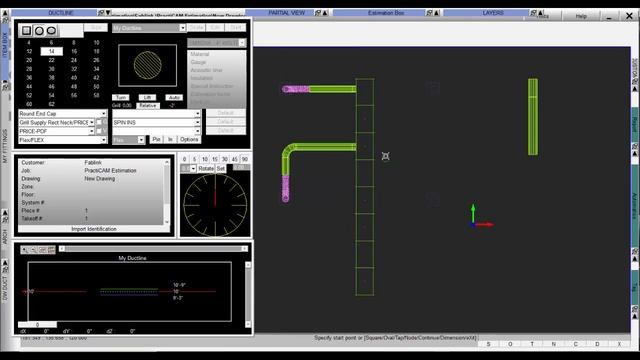Select duct size 62
640x360 pixels.
pyautogui.click(x=51, y=104)
